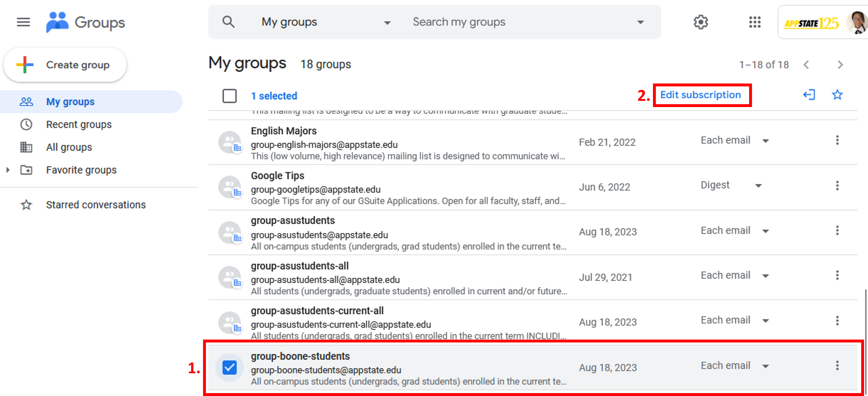This screenshot has width=868, height=396.
Task: Uncheck the group-boone-students checkbox
Action: click(x=230, y=367)
